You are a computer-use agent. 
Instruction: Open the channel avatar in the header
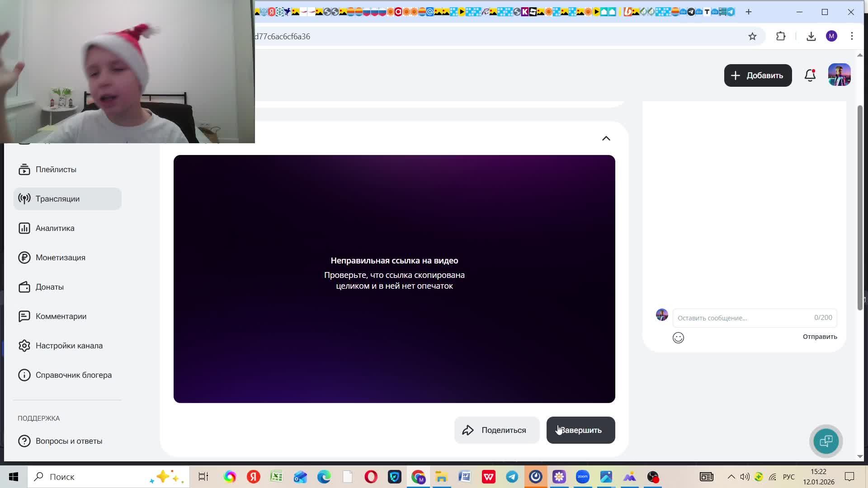click(x=839, y=75)
